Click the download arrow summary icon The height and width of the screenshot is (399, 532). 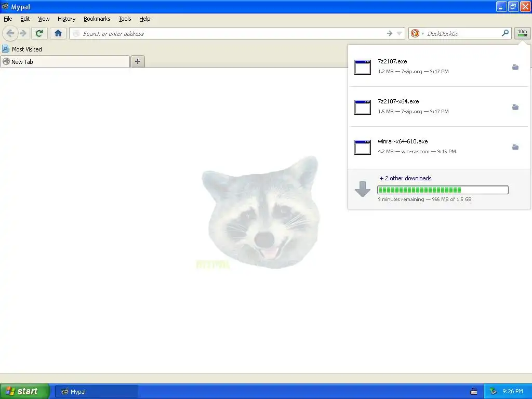[362, 189]
